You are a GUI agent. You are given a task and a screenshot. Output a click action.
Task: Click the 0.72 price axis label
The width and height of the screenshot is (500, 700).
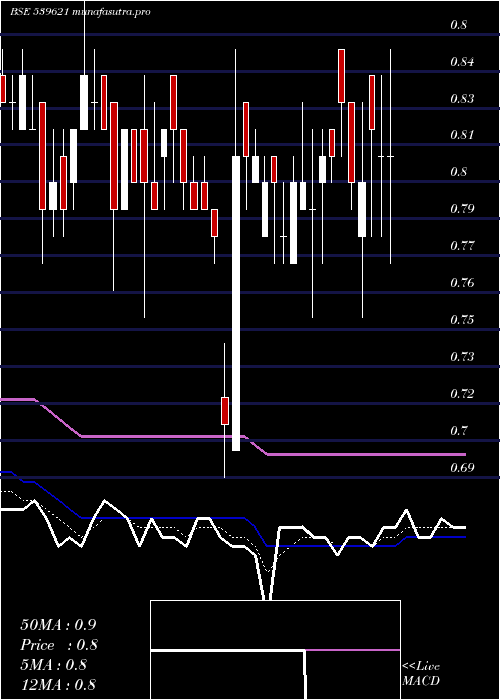coord(462,394)
